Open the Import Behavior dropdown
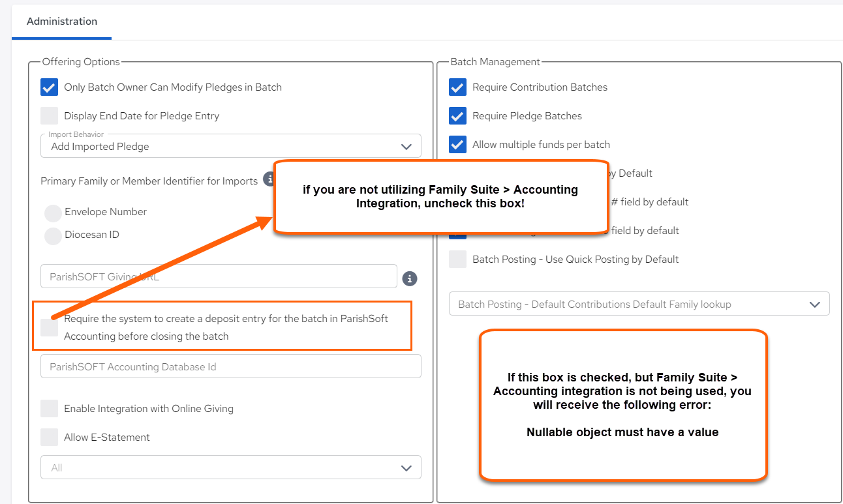 [231, 146]
